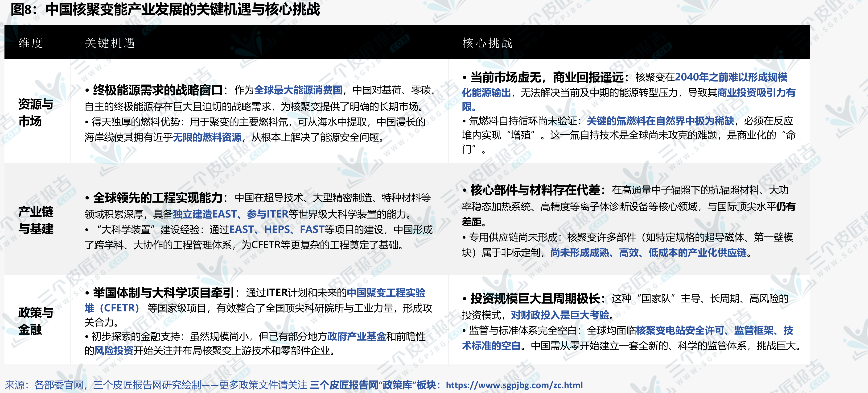Click the blue phrase 无限的燃料资源

pyautogui.click(x=207, y=137)
